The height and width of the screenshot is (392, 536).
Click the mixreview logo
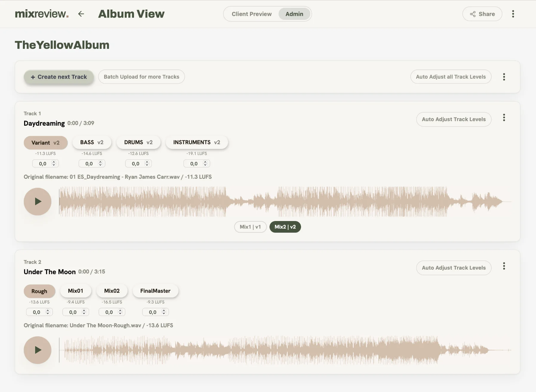[42, 14]
